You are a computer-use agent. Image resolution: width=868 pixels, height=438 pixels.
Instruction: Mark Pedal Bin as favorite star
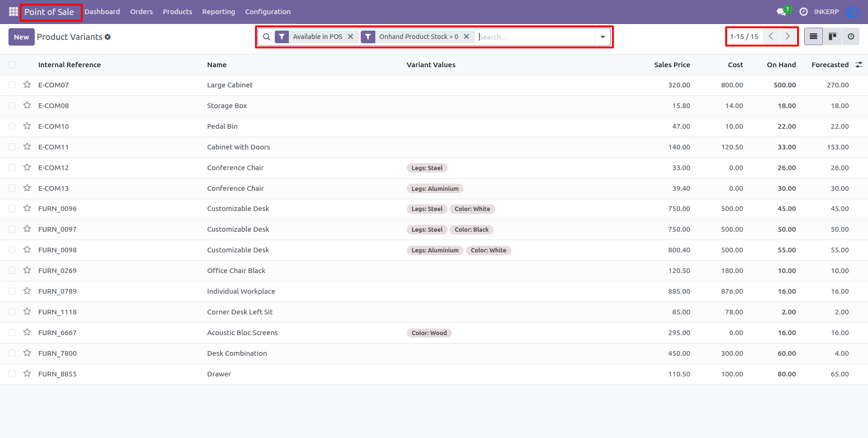27,126
